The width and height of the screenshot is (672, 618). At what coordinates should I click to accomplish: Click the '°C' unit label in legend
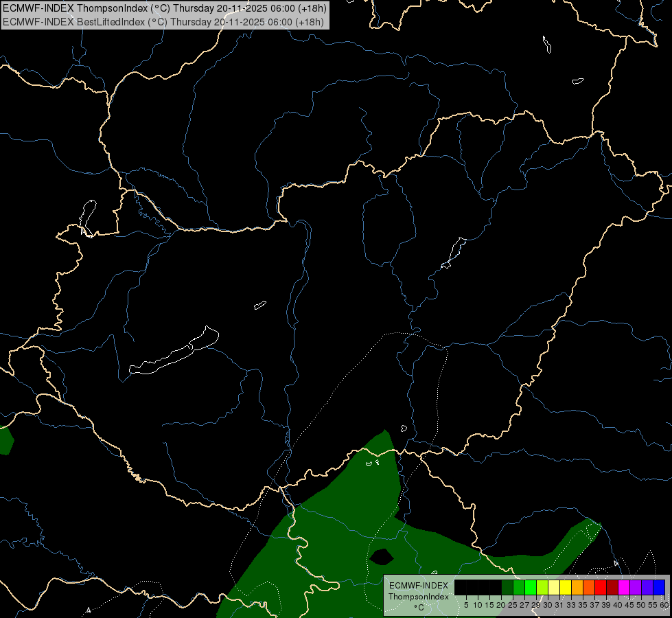(419, 608)
